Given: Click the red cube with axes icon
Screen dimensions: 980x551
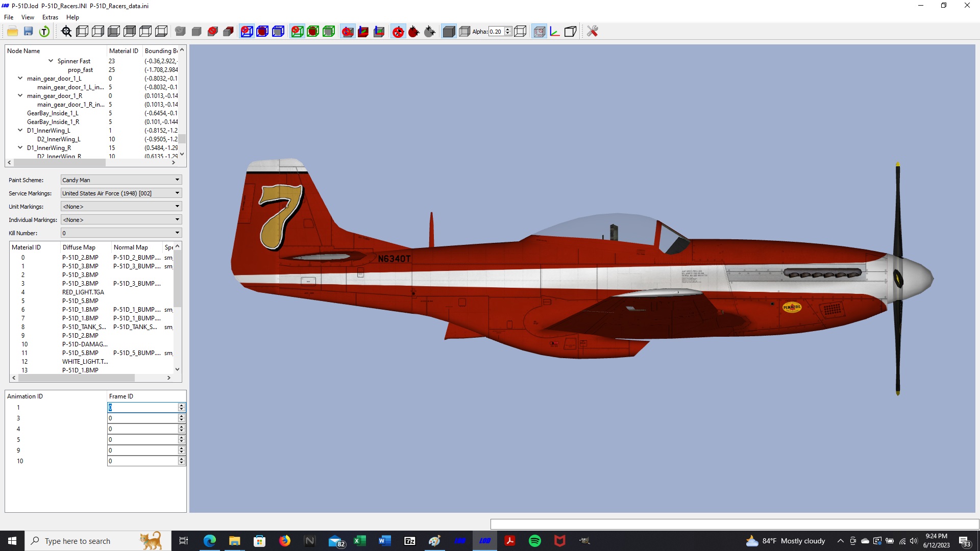Looking at the screenshot, I should point(363,32).
